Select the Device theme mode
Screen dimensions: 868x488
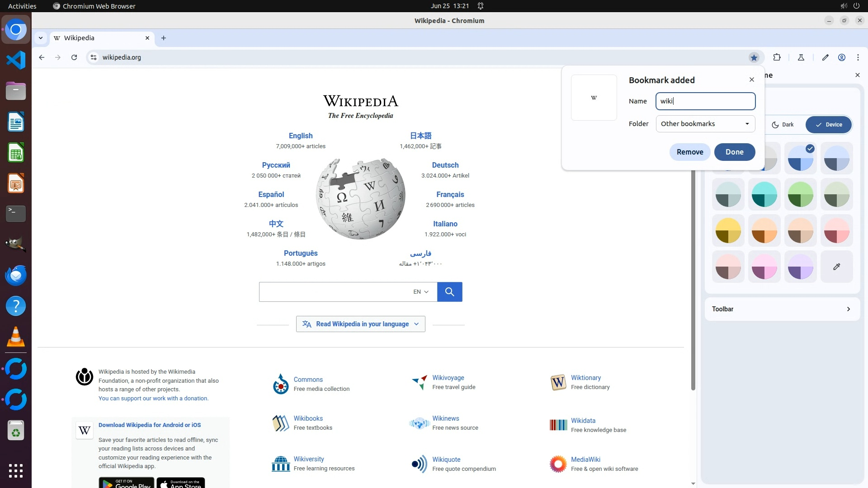pyautogui.click(x=829, y=125)
